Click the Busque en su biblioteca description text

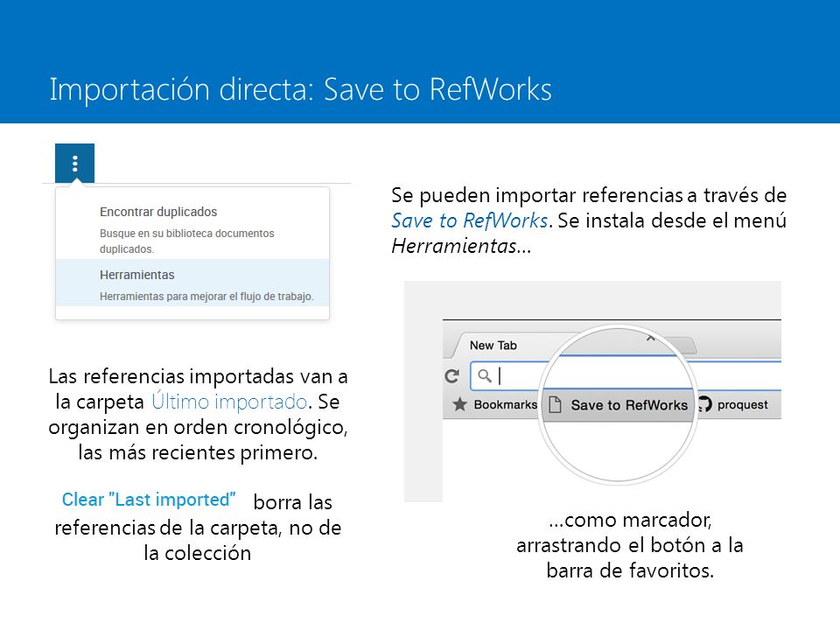pos(186,241)
